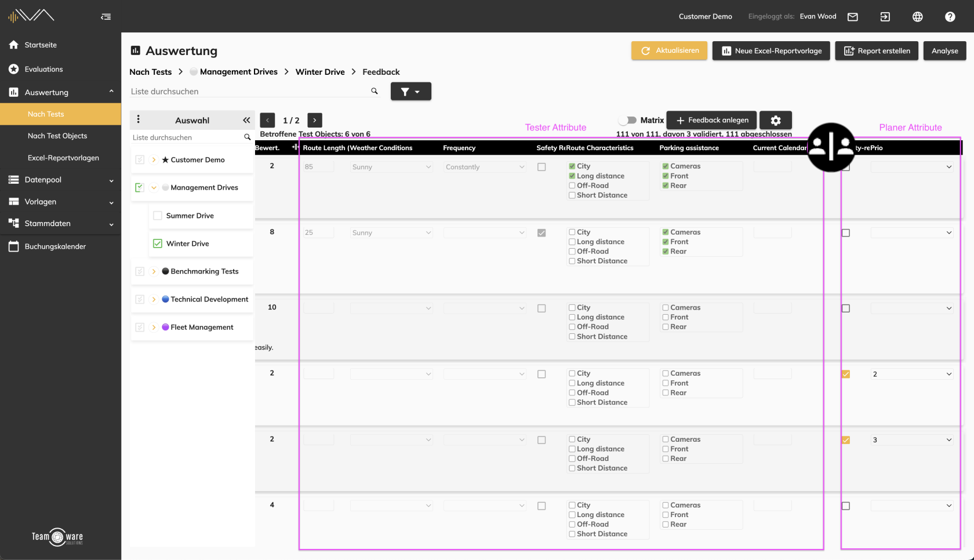Click the Evaluations star icon
Screen dimensions: 974x560
[14, 69]
